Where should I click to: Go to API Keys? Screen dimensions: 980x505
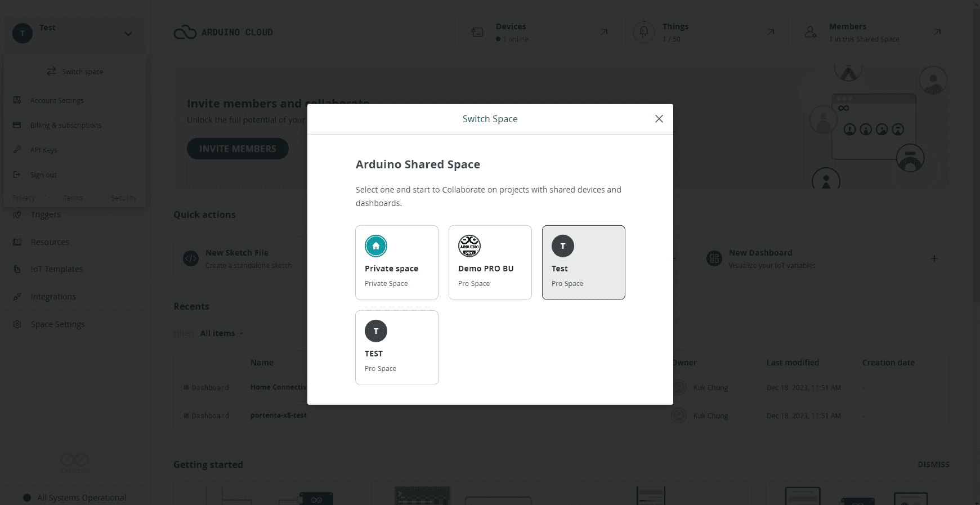44,150
